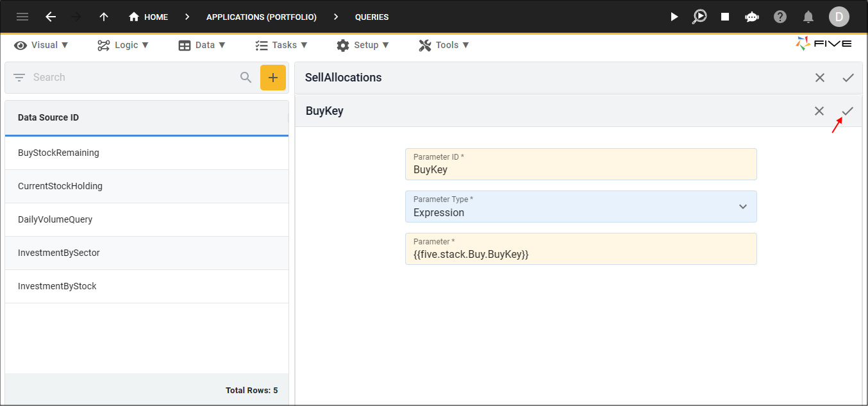Go to the HOME breadcrumb
This screenshot has height=406, width=868.
point(148,17)
